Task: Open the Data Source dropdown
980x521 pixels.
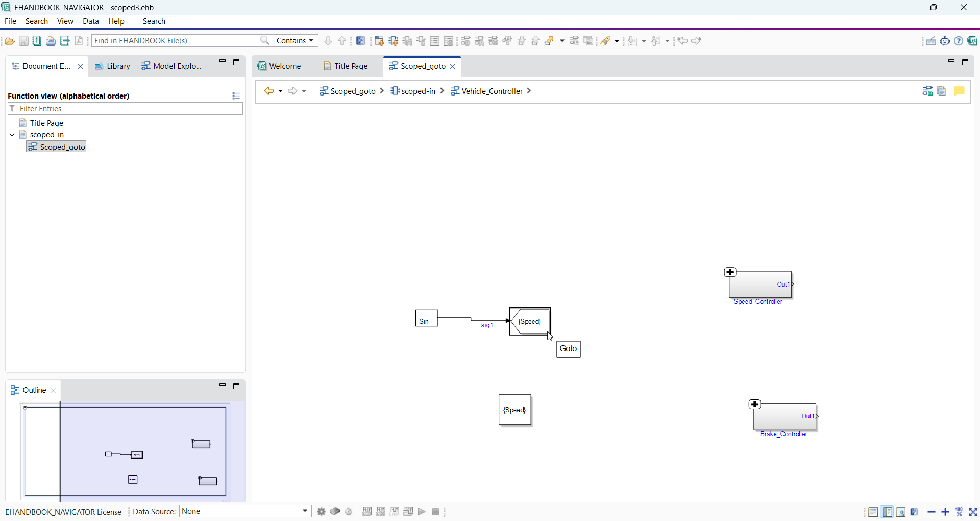Action: (x=246, y=511)
